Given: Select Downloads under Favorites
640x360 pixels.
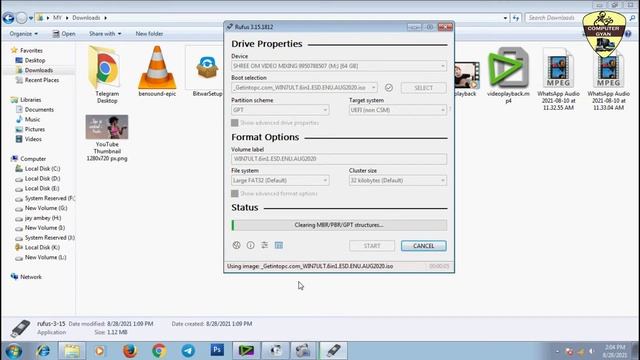Looking at the screenshot, I should tap(38, 70).
